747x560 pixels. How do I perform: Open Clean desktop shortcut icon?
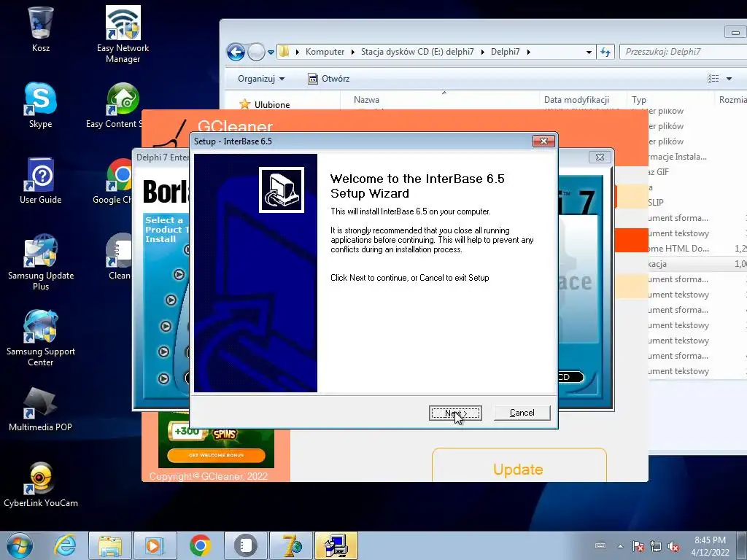pyautogui.click(x=119, y=257)
